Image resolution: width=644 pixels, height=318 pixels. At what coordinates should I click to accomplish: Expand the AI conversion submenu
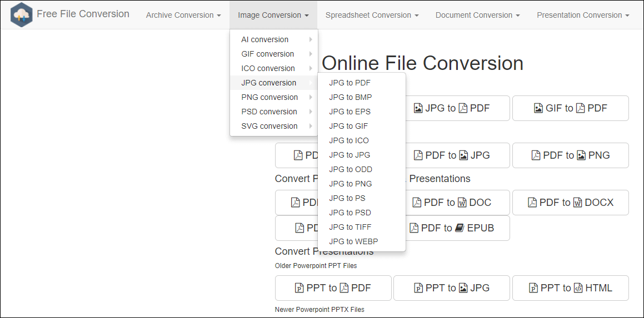(273, 39)
